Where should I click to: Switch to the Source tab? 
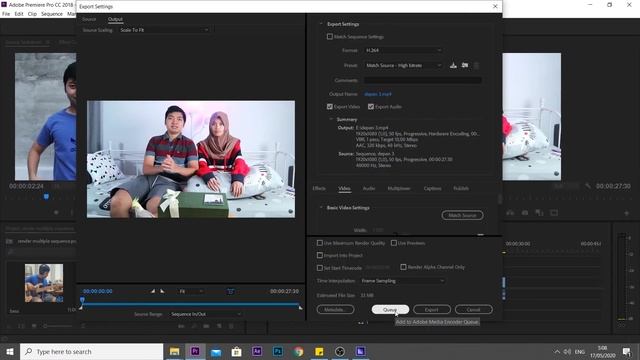[89, 19]
